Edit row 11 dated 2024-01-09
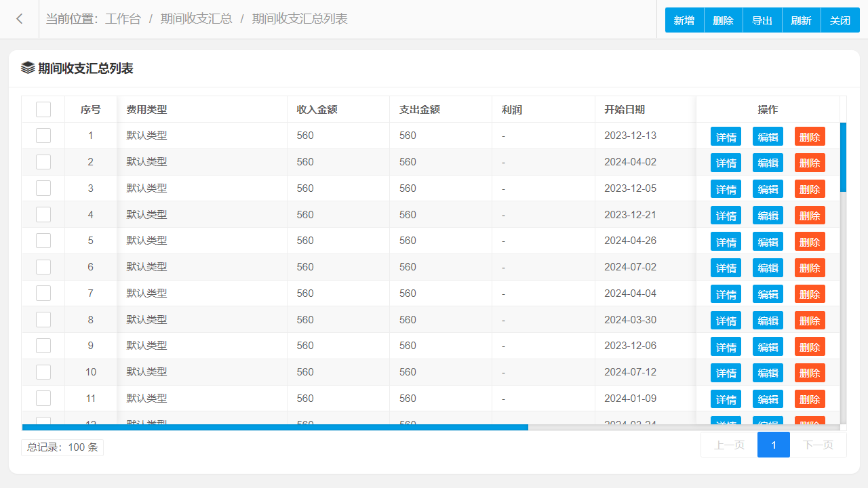The width and height of the screenshot is (868, 488). [768, 399]
